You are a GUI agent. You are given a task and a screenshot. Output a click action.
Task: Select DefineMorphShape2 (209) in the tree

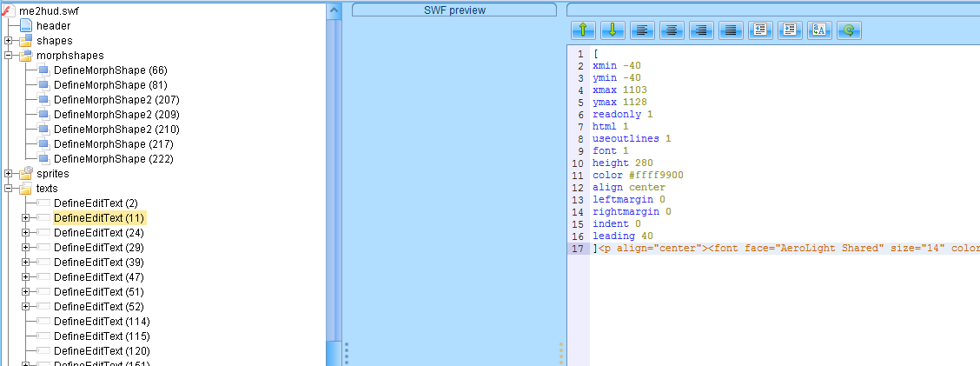click(x=116, y=115)
